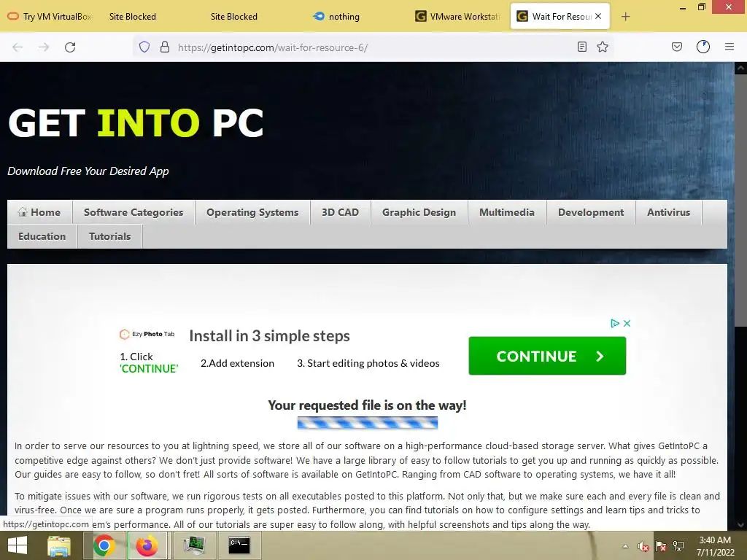This screenshot has width=747, height=560.
Task: Open a new tab with plus button
Action: point(625,17)
